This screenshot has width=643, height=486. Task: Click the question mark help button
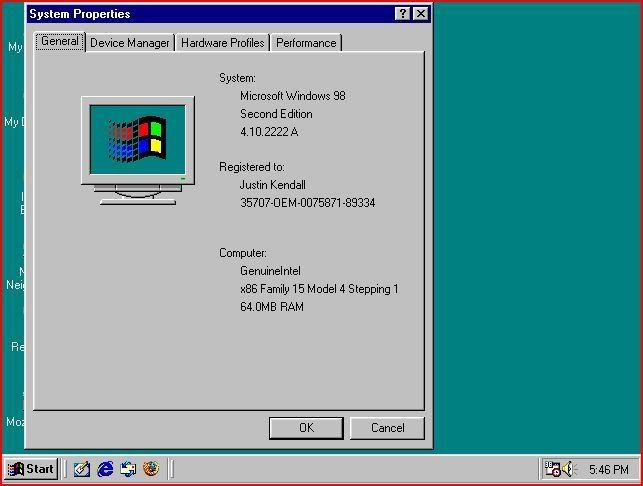click(x=402, y=14)
